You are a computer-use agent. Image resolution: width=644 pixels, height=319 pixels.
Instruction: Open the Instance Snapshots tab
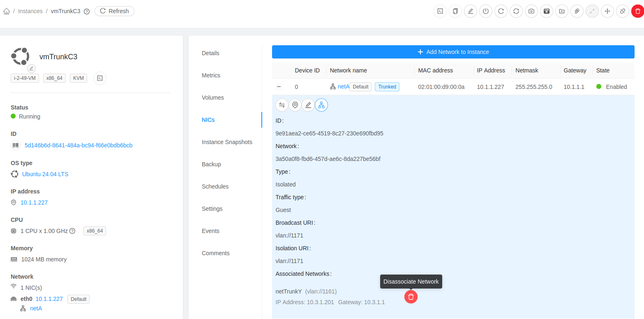click(x=227, y=142)
